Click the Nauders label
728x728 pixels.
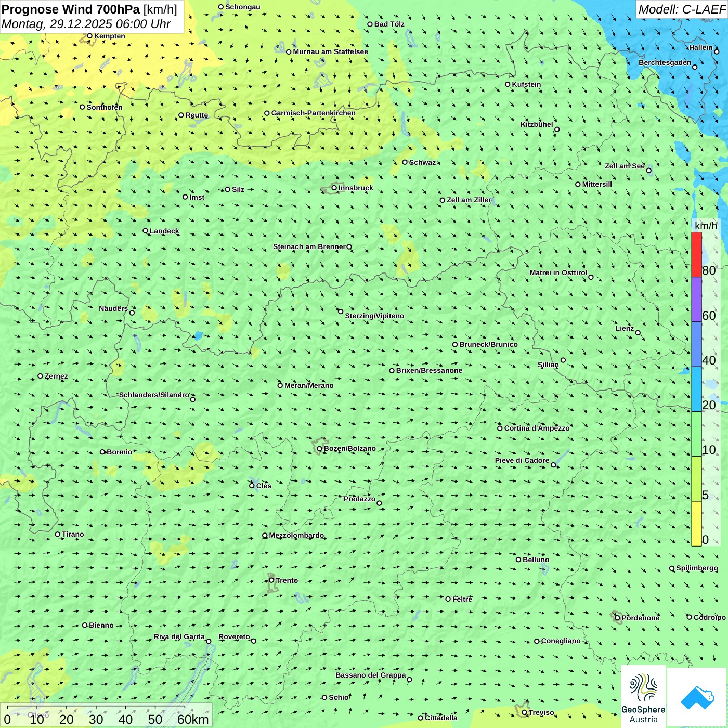tap(113, 308)
